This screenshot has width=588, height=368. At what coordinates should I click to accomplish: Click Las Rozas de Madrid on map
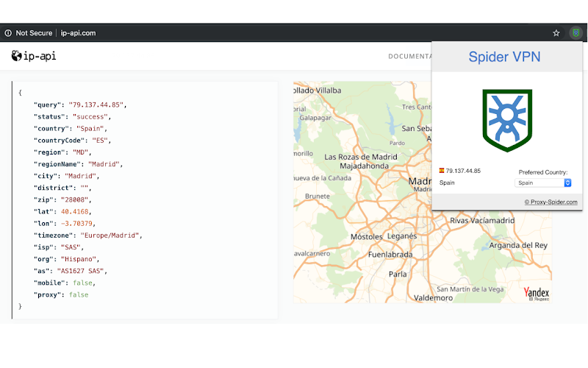[361, 157]
